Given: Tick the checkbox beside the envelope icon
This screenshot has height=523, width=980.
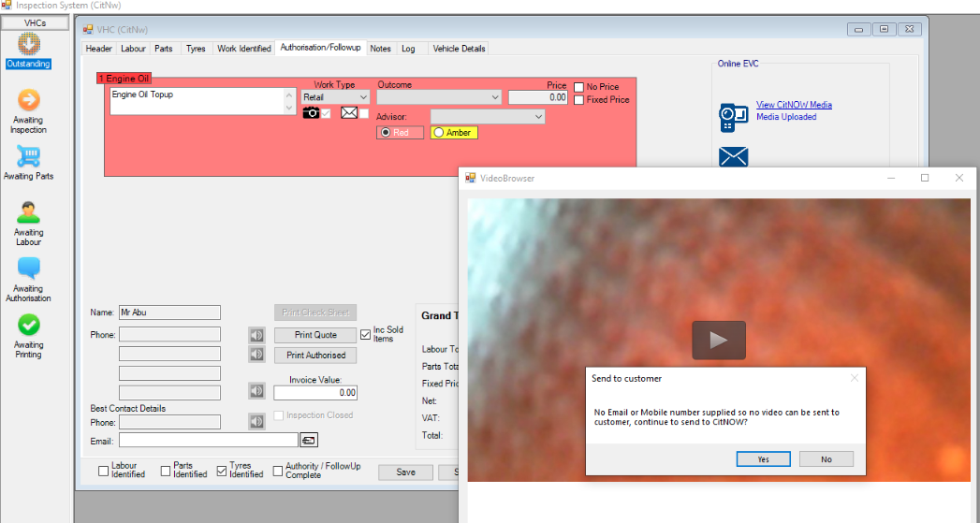Looking at the screenshot, I should (x=364, y=113).
